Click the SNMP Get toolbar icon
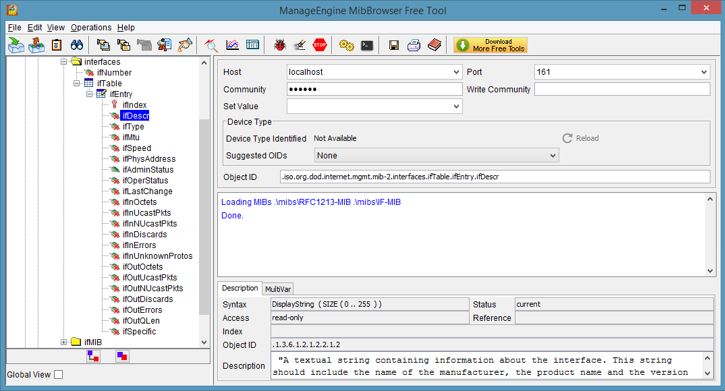The height and width of the screenshot is (391, 725). [103, 45]
